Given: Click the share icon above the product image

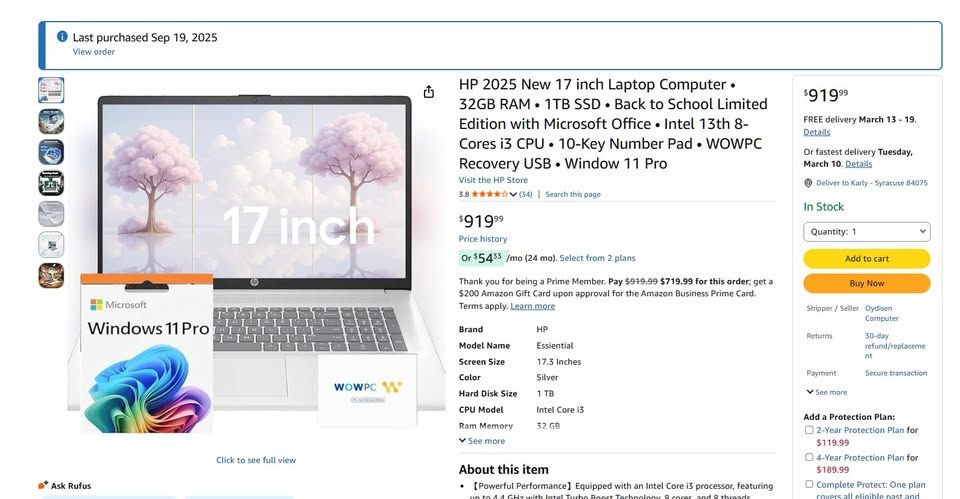Looking at the screenshot, I should click(x=429, y=92).
